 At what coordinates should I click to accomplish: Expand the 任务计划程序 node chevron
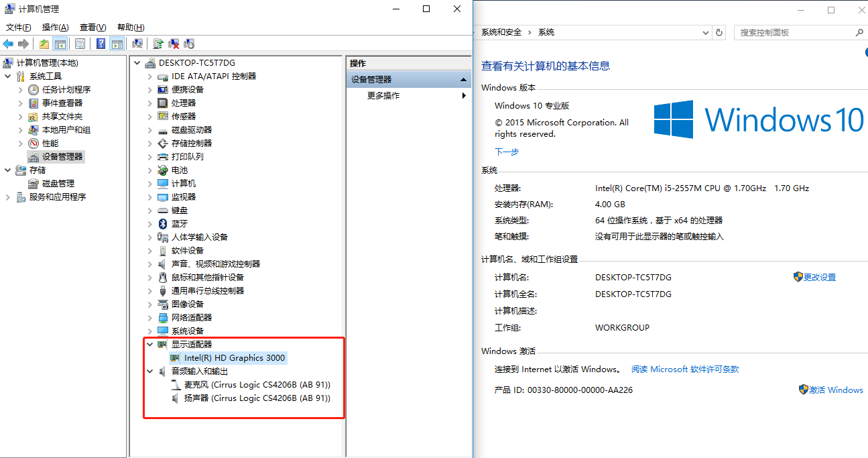pyautogui.click(x=20, y=89)
